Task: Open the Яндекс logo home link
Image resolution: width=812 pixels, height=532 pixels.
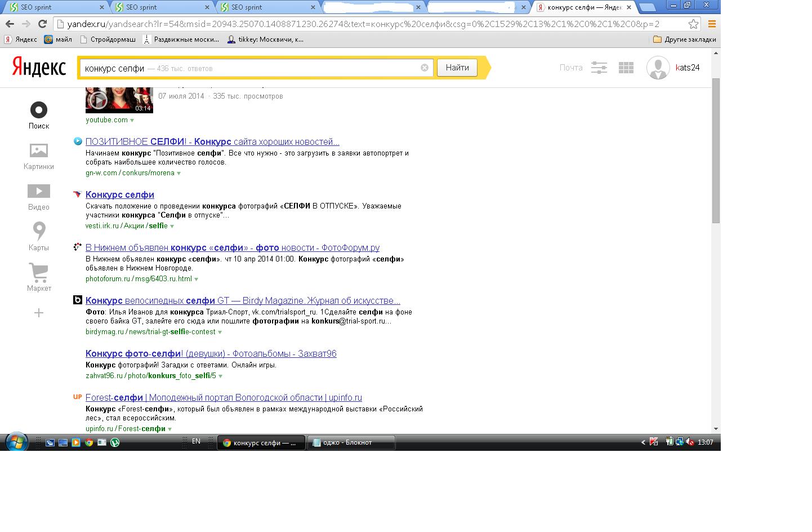Action: pos(39,68)
